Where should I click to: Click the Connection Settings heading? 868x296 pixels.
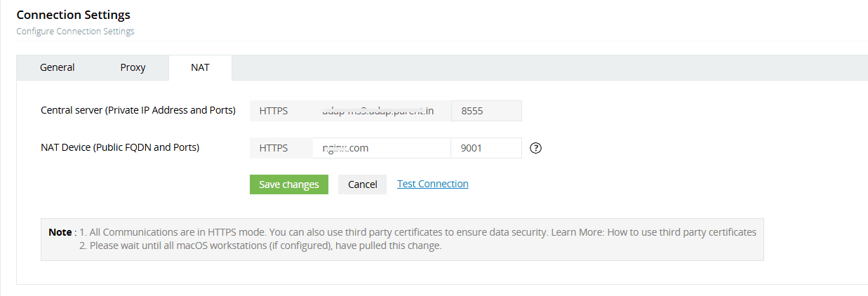coord(73,15)
